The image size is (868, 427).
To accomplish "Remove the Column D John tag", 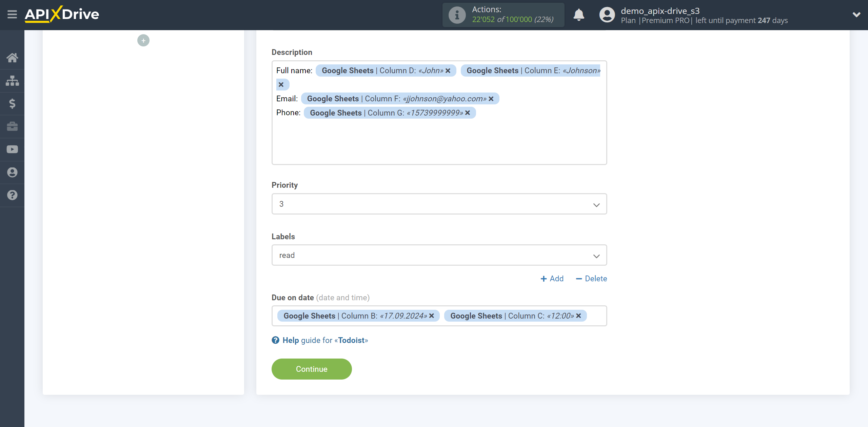I will click(x=448, y=70).
